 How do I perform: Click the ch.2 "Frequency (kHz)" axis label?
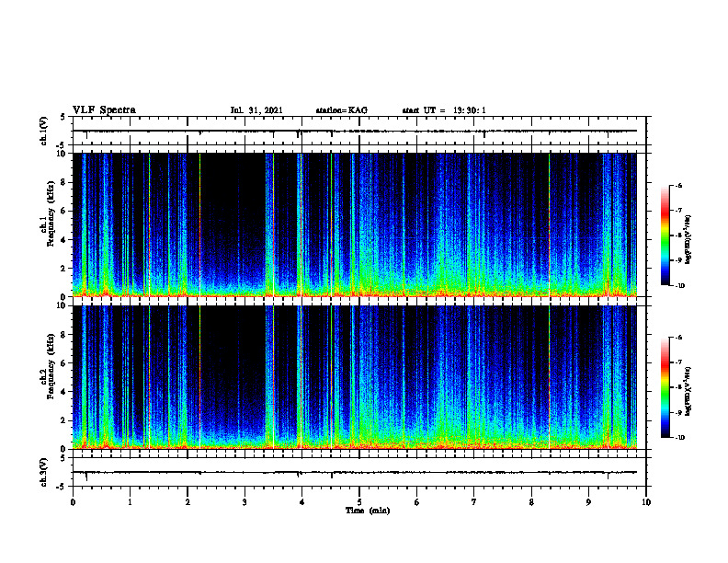[x=51, y=366]
